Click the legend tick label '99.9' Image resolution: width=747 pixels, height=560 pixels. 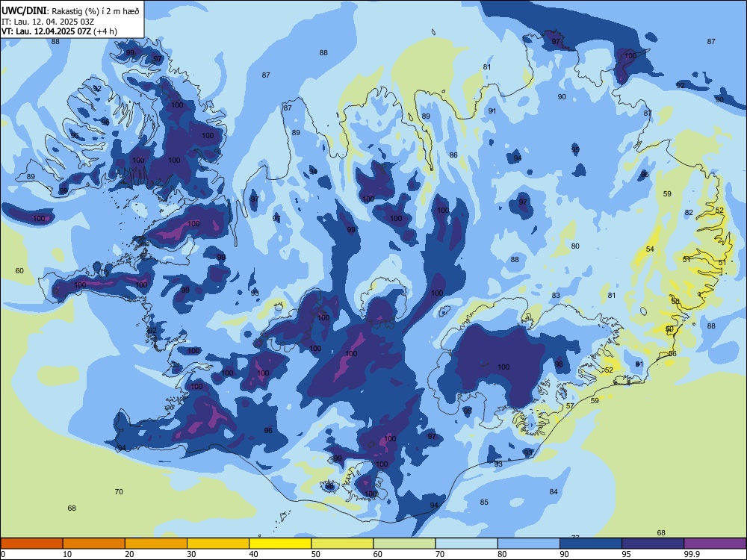[691, 554]
